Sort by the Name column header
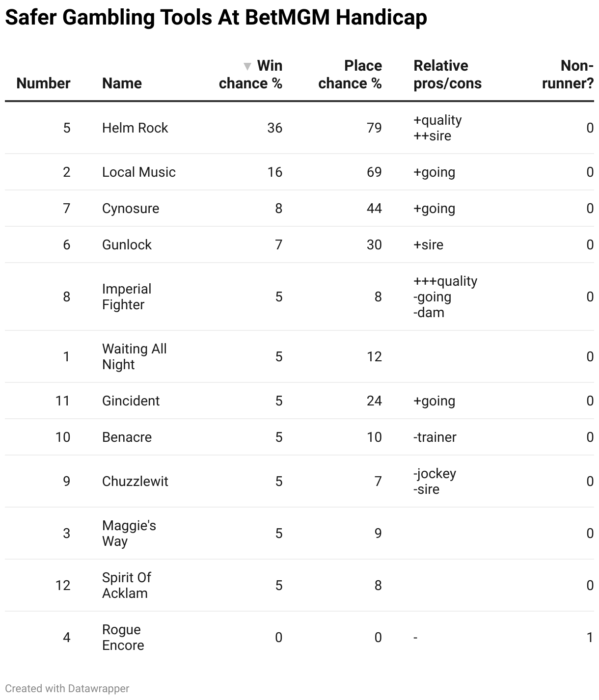Screen dimensions: 599x700 click(122, 83)
